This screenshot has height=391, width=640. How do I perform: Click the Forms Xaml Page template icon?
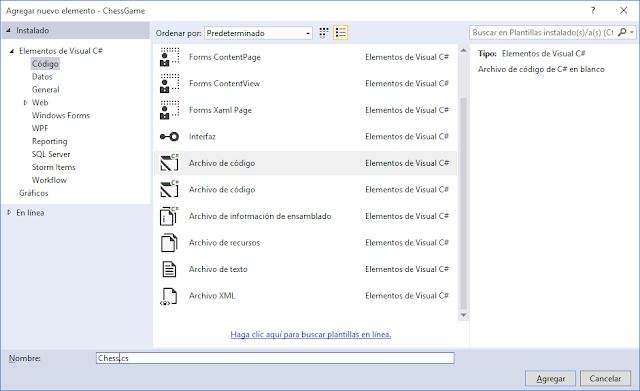click(x=169, y=110)
